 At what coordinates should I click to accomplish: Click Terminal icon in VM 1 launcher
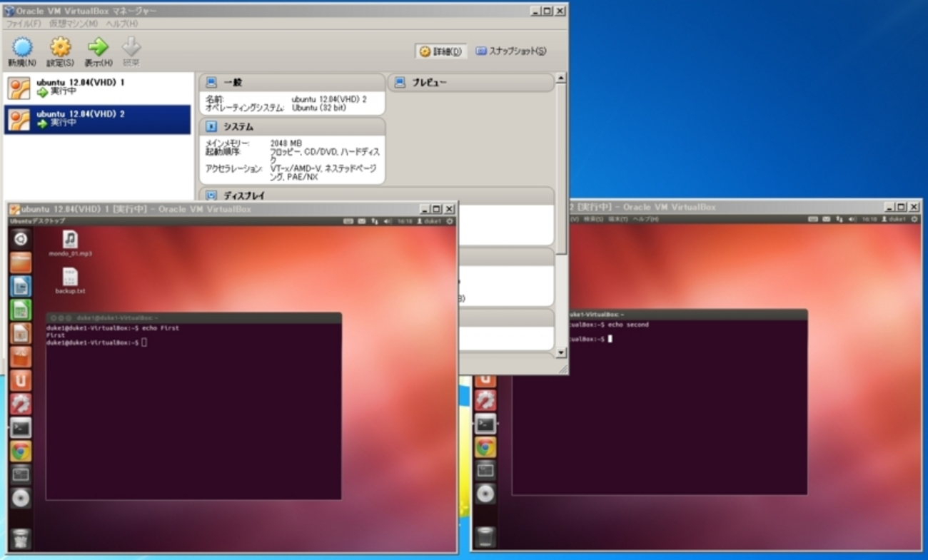click(x=21, y=427)
